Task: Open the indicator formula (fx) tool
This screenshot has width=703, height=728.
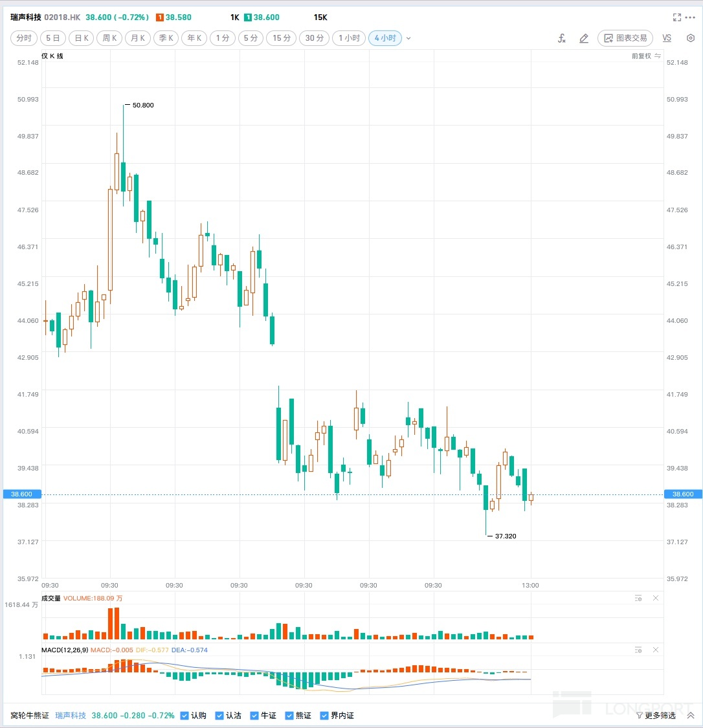Action: click(x=562, y=38)
